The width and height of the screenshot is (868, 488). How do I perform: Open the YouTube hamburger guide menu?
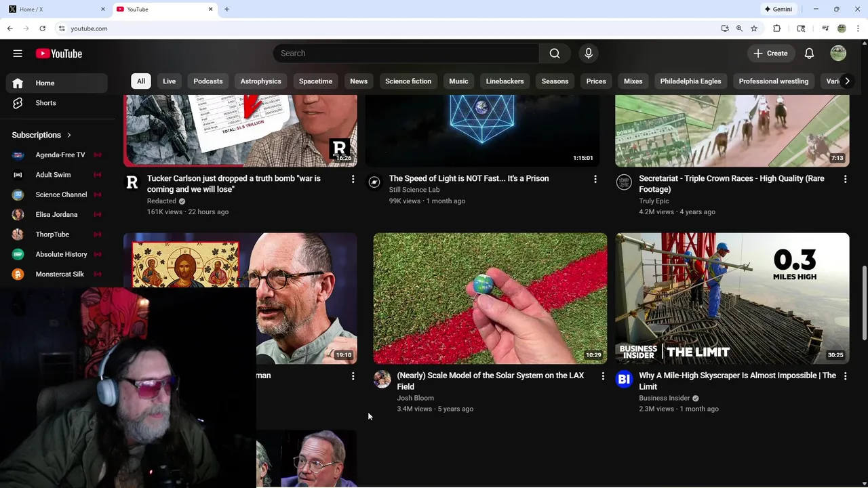click(18, 54)
